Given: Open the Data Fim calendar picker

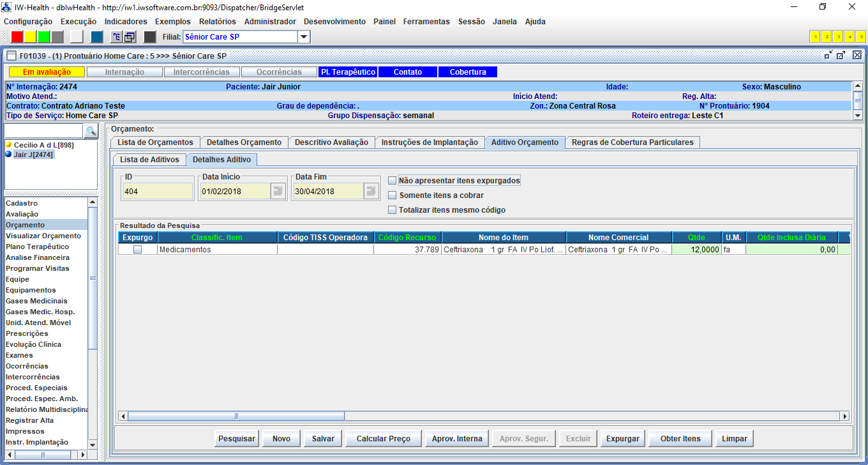Looking at the screenshot, I should (x=371, y=191).
